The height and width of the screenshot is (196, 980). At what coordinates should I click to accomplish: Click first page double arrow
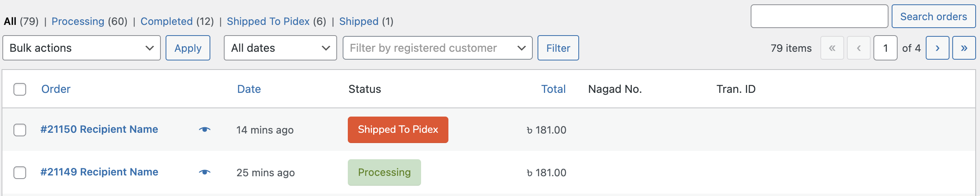coord(832,48)
